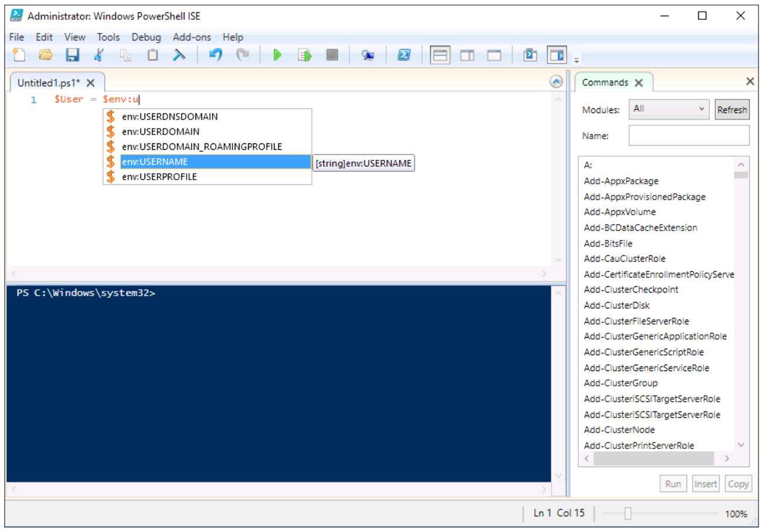Image resolution: width=762 pixels, height=532 pixels.
Task: Choose env:USERDOMAIN completion entry
Action: [x=207, y=131]
